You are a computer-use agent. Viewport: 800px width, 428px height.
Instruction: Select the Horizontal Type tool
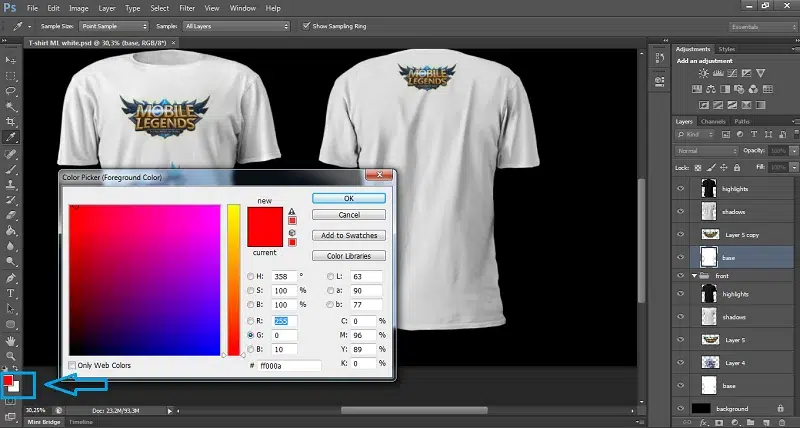pyautogui.click(x=10, y=293)
